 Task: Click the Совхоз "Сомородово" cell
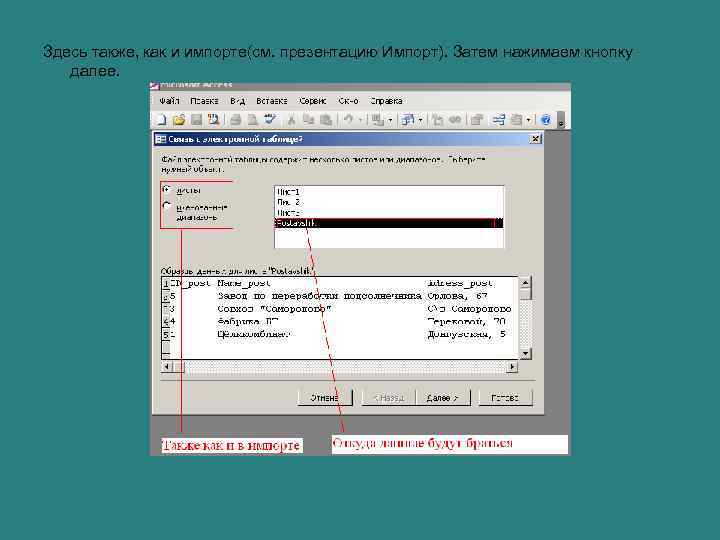(x=274, y=309)
